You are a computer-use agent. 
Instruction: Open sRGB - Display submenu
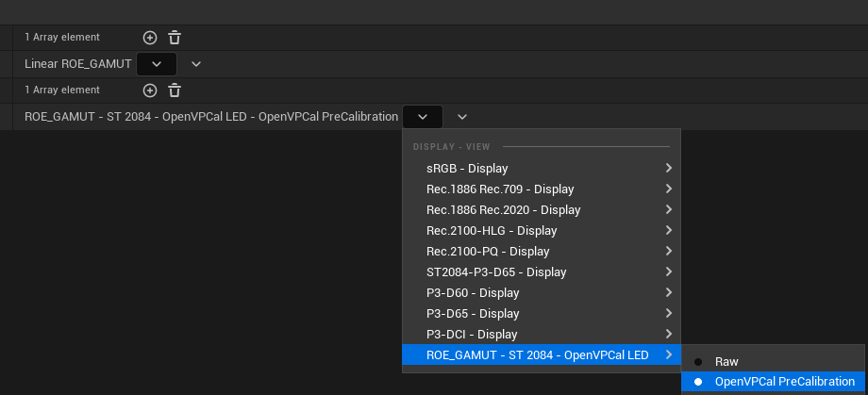tap(542, 168)
